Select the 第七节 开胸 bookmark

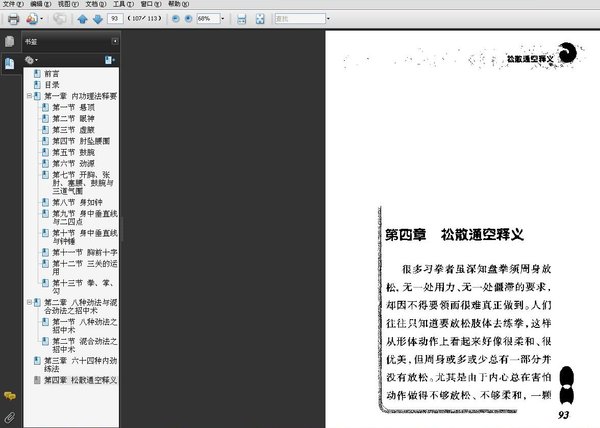point(83,183)
